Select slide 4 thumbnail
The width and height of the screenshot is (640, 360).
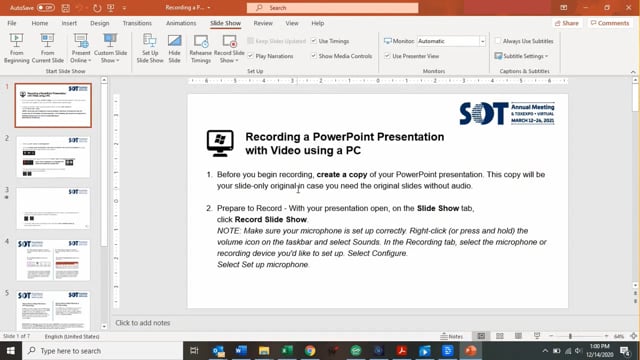(53, 260)
